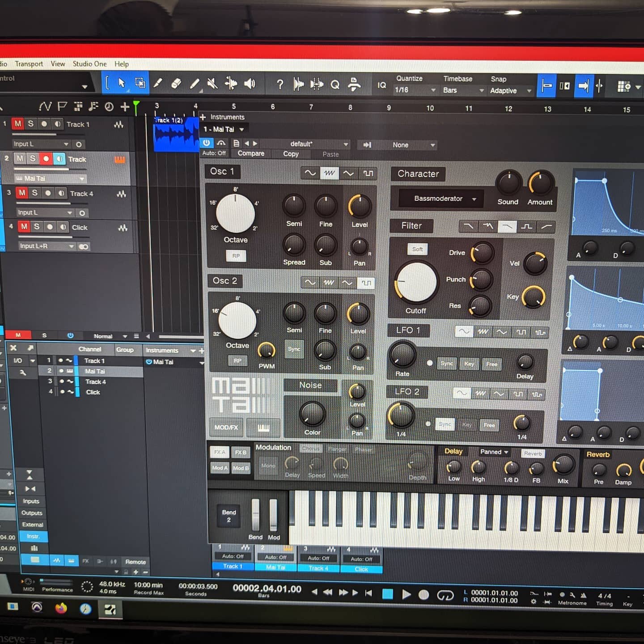Toggle Soft filter mode
The width and height of the screenshot is (644, 644).
417,249
